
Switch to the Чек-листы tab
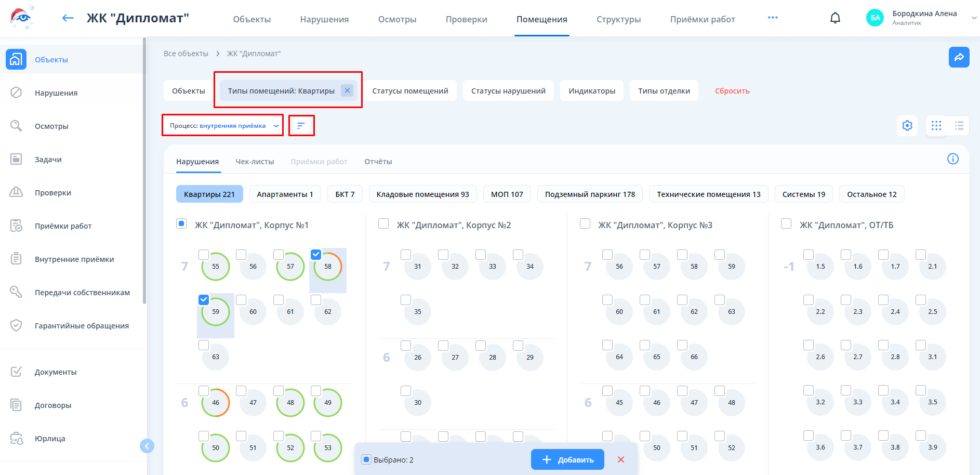click(255, 162)
